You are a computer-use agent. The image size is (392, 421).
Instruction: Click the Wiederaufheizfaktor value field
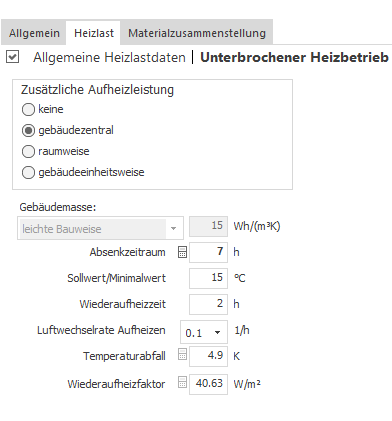click(x=208, y=384)
